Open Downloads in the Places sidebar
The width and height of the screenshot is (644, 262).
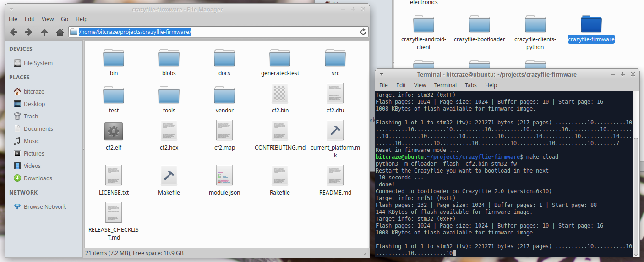(38, 178)
